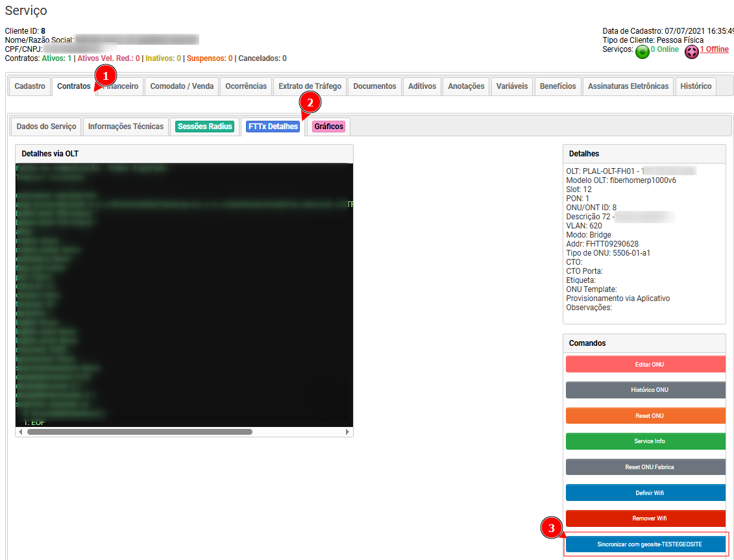The height and width of the screenshot is (560, 734).
Task: Select the FTTx Detalhes sub-tab
Action: pyautogui.click(x=273, y=127)
